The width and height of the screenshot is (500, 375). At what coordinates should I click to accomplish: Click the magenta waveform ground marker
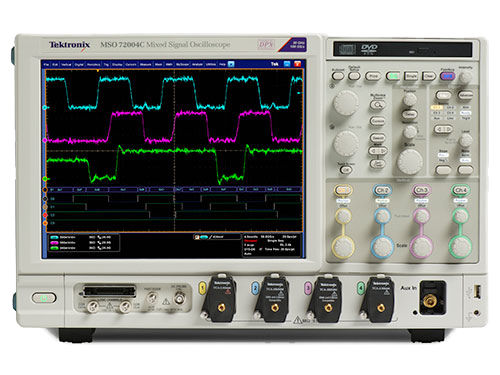click(44, 141)
